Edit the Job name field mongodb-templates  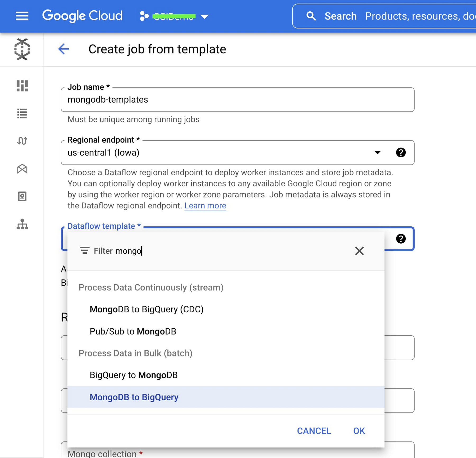[x=237, y=100]
